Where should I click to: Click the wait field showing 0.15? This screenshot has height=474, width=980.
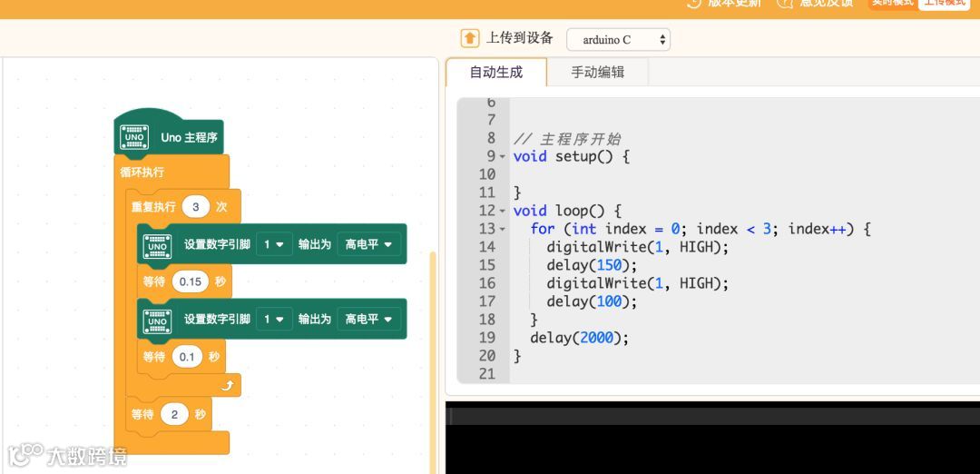tap(190, 282)
